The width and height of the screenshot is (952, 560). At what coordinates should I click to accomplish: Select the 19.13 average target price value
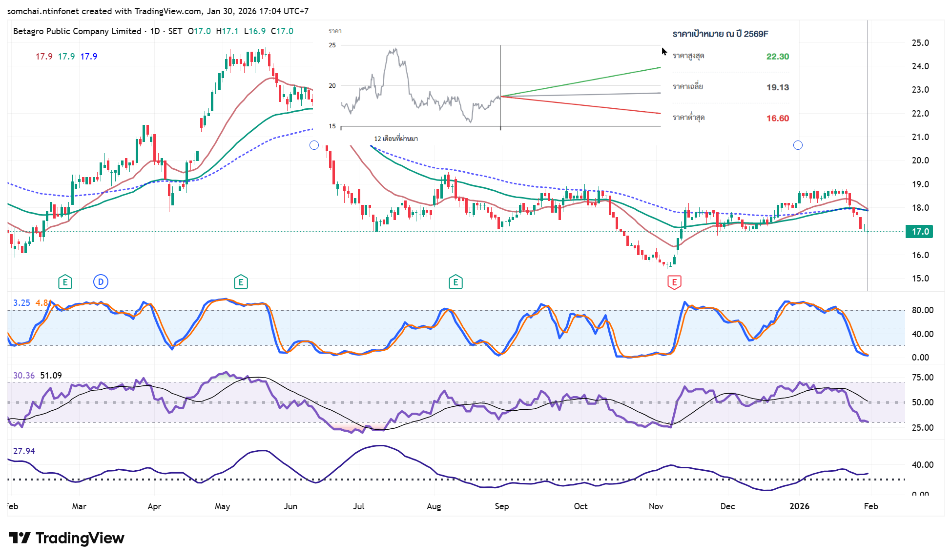[777, 87]
